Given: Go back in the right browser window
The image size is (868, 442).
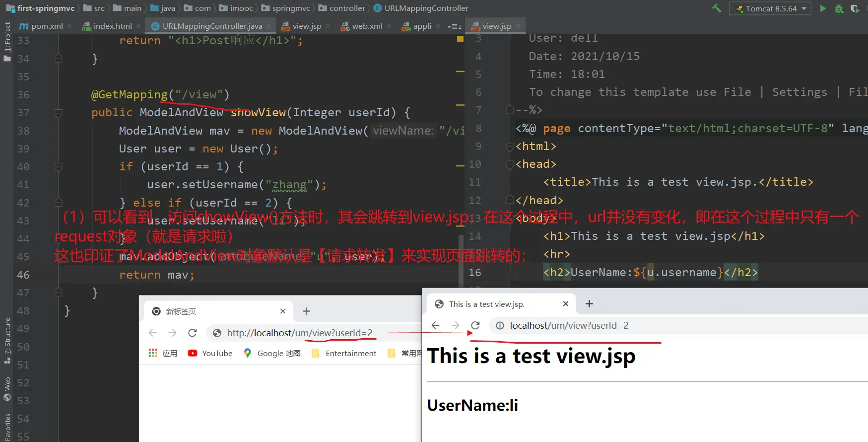Looking at the screenshot, I should tap(435, 325).
